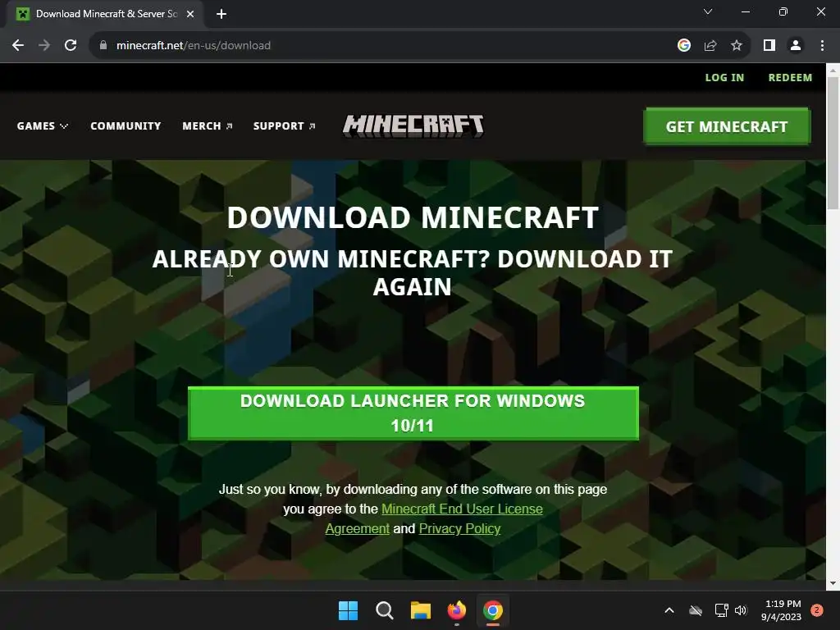Share this page via share icon
Viewport: 840px width, 630px height.
[x=710, y=46]
